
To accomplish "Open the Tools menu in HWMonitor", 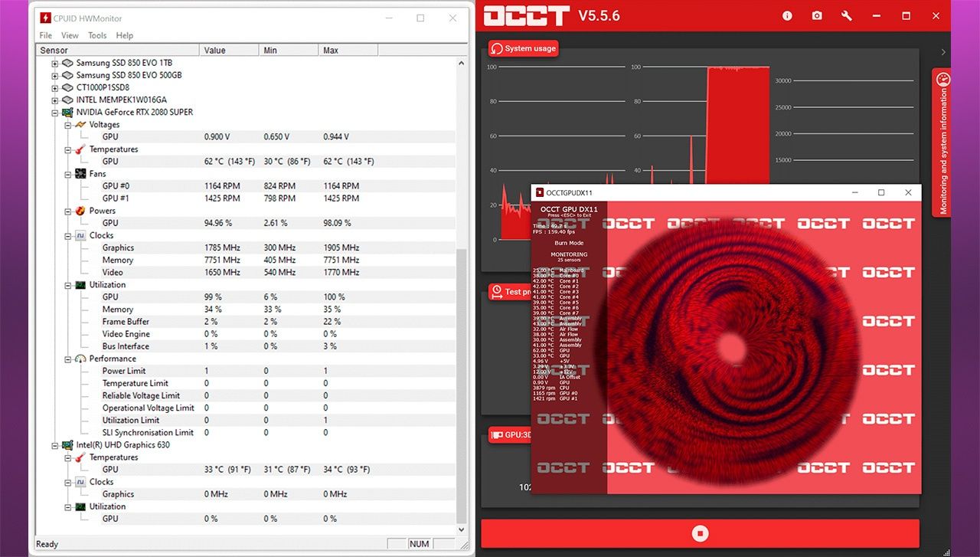I will point(97,35).
